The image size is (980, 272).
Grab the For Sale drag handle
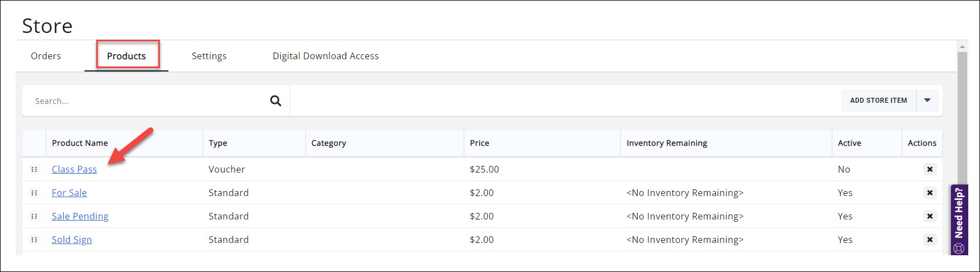[x=34, y=193]
